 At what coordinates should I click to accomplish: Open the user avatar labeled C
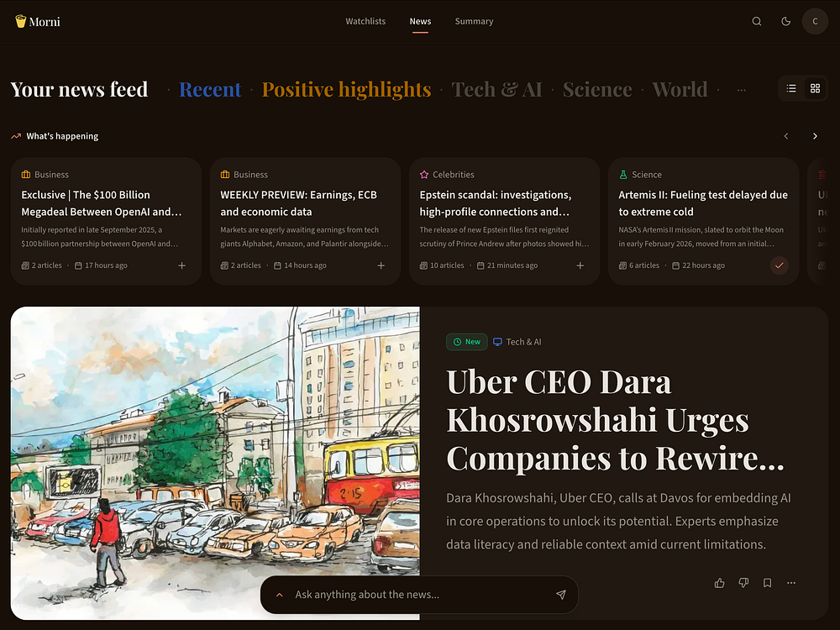[x=815, y=22]
